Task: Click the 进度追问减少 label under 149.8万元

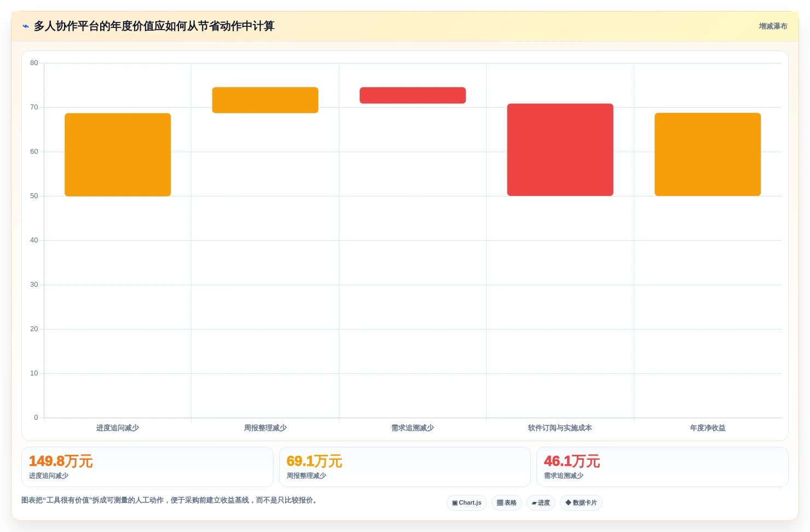Action: coord(49,476)
